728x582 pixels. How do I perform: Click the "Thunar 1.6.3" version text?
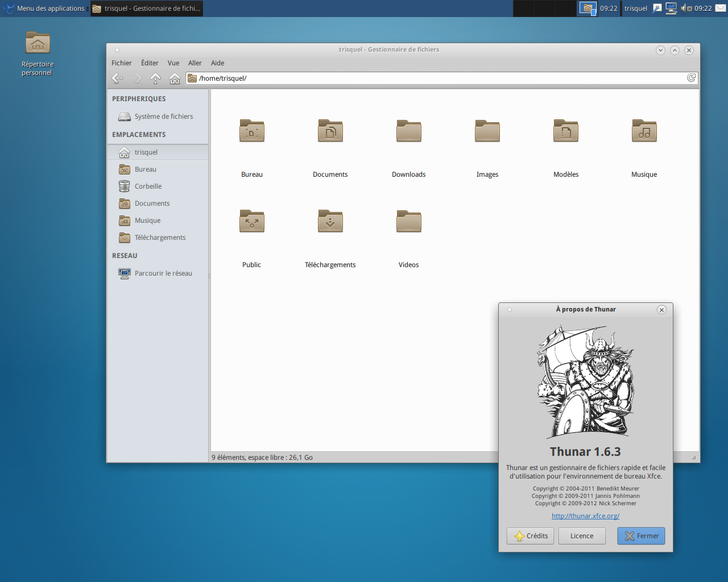click(x=585, y=452)
